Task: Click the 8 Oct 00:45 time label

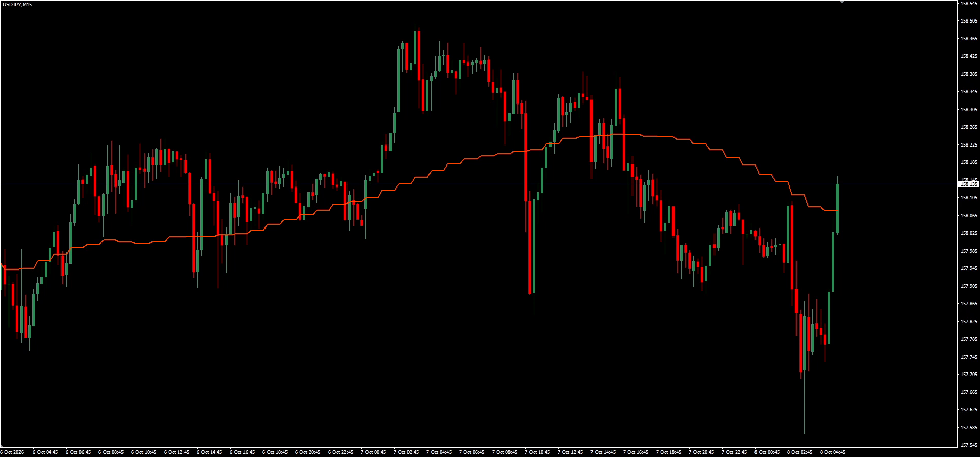Action: pyautogui.click(x=767, y=452)
